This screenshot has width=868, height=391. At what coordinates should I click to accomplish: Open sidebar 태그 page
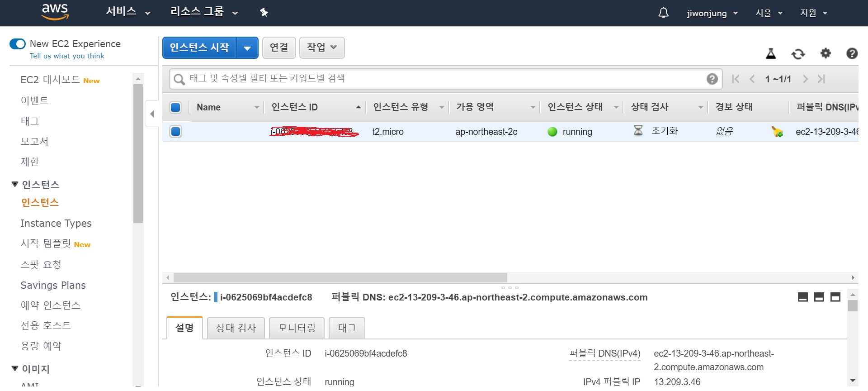pos(30,121)
